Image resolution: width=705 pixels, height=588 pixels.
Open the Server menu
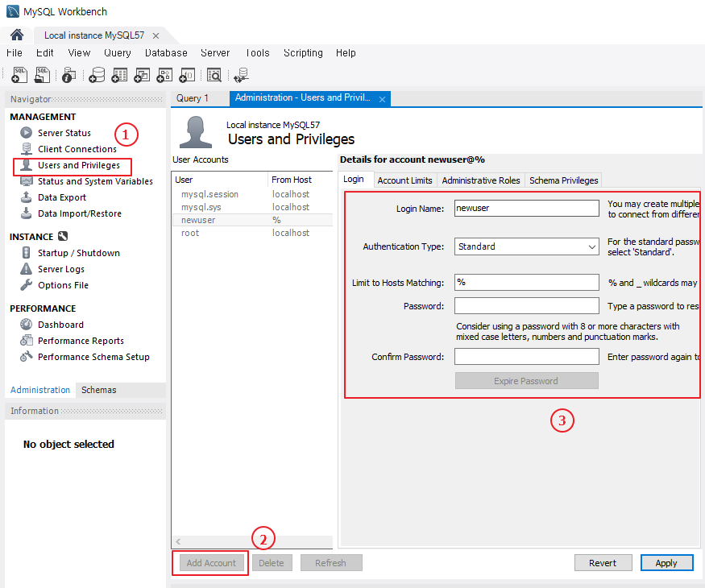[x=215, y=53]
